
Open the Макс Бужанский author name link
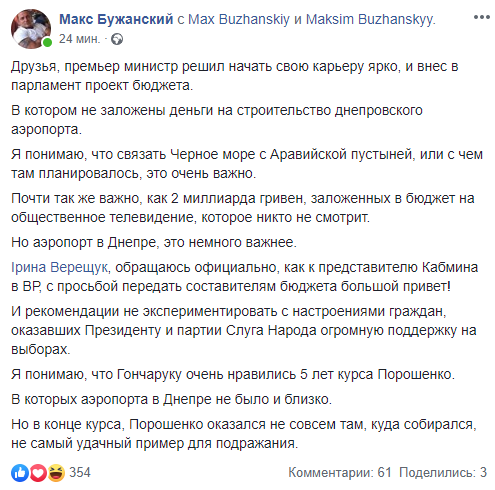[116, 19]
